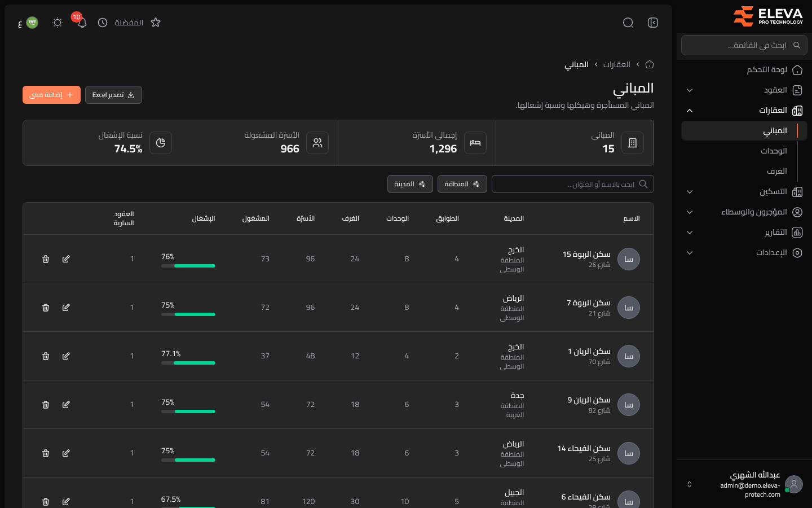Viewport: 812px width, 508px height.
Task: Click the home breadcrumb icon
Action: [x=650, y=64]
